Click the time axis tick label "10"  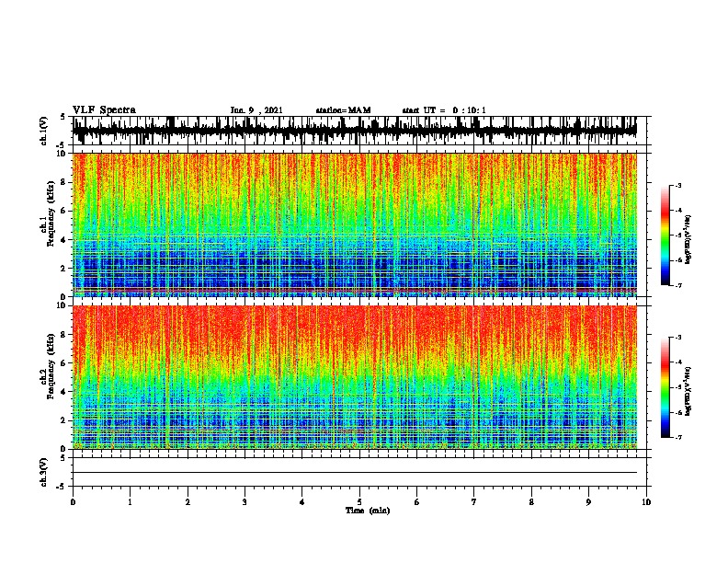tap(646, 502)
